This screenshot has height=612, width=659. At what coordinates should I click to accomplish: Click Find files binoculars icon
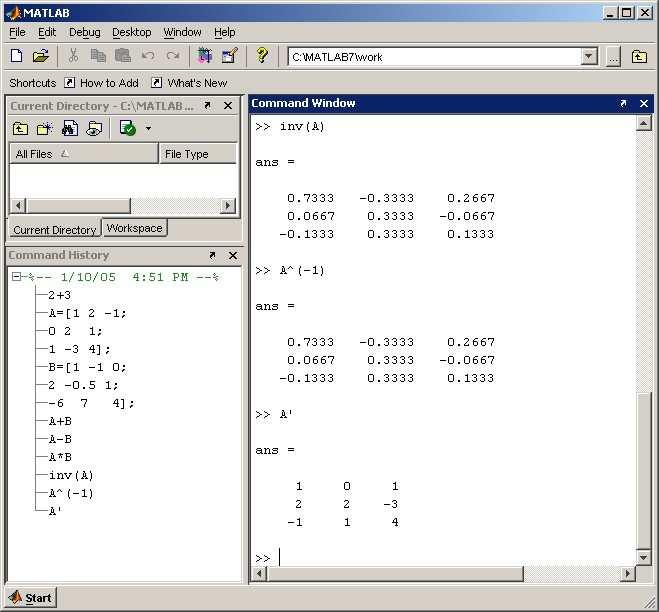tap(70, 128)
